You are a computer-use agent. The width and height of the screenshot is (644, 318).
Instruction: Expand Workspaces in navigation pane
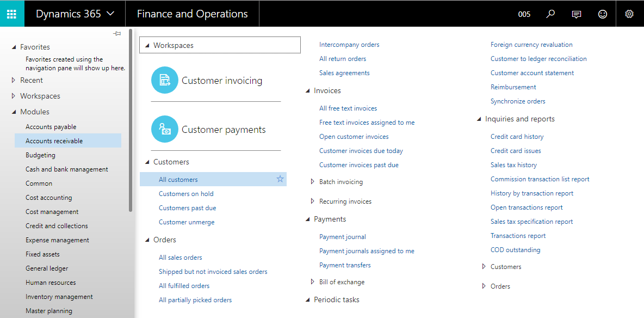(x=14, y=96)
